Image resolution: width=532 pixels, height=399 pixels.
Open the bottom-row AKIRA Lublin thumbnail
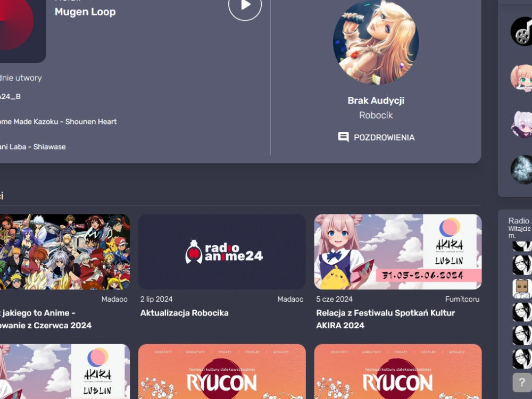[x=65, y=371]
